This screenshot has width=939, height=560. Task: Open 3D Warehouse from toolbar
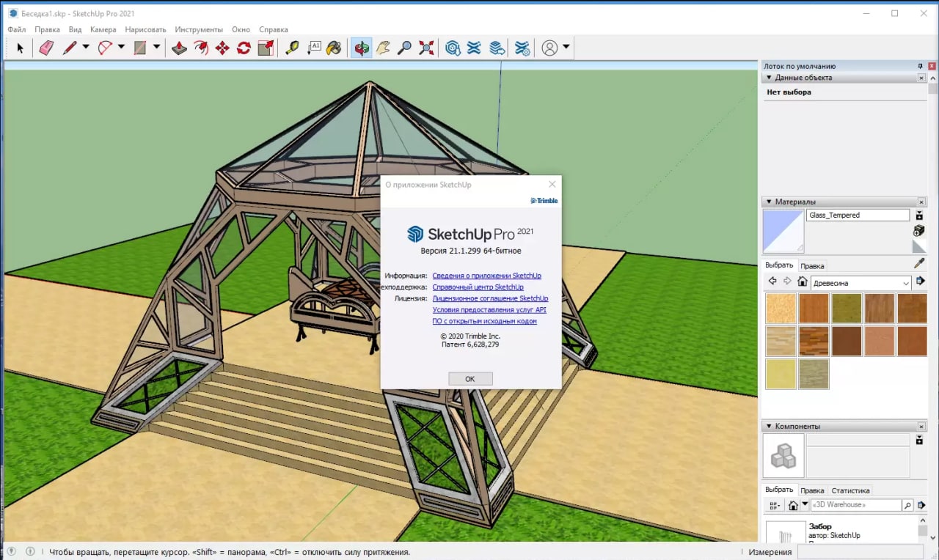point(453,48)
